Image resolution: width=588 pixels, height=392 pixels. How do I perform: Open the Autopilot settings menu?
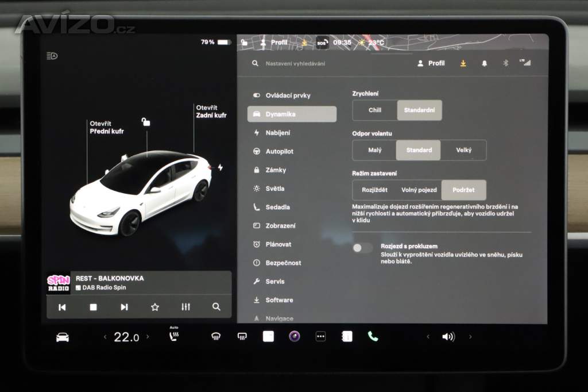click(279, 152)
